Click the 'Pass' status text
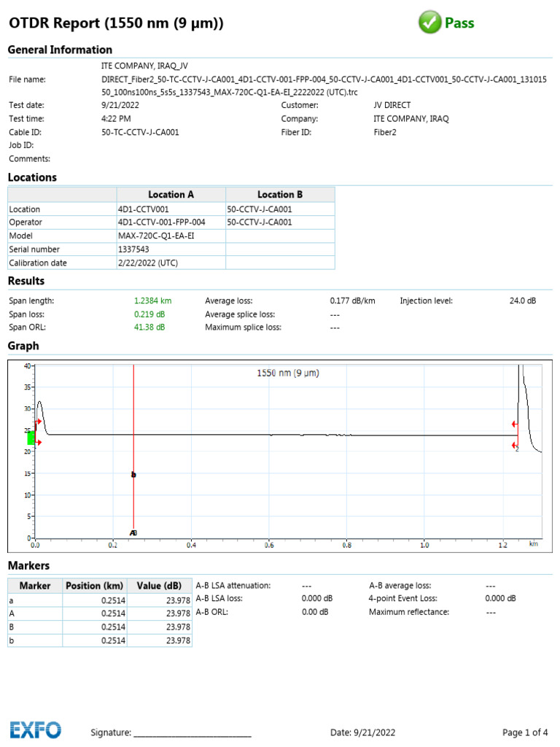This screenshot has height=747, width=560. coord(459,23)
